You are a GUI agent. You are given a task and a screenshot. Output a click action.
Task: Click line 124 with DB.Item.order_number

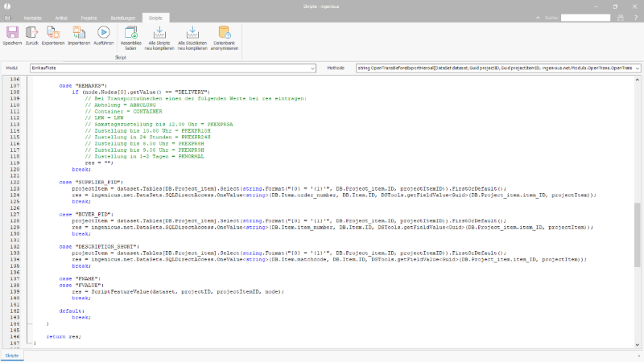[x=334, y=195]
